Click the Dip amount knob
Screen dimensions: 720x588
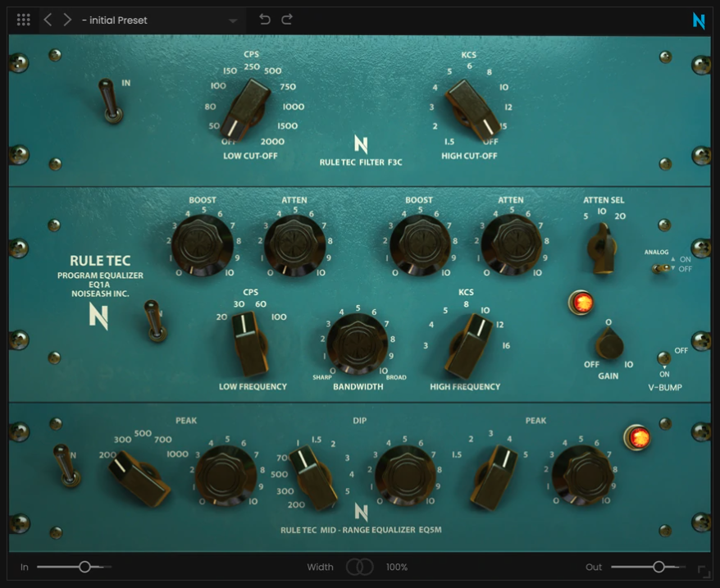pyautogui.click(x=405, y=475)
